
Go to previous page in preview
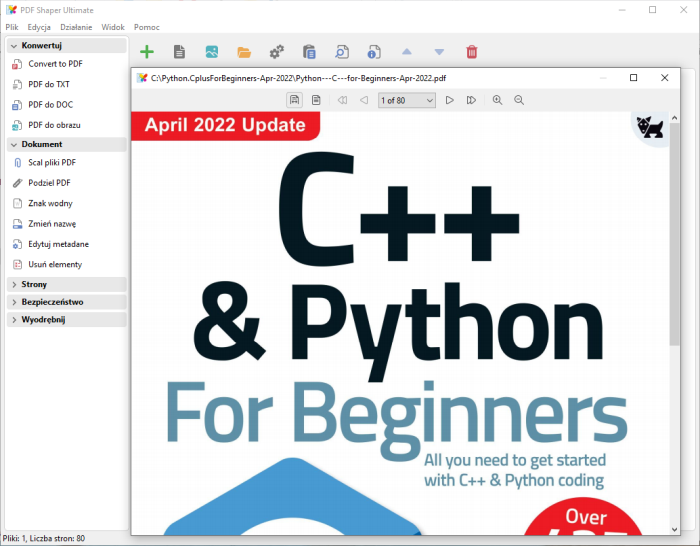click(364, 100)
